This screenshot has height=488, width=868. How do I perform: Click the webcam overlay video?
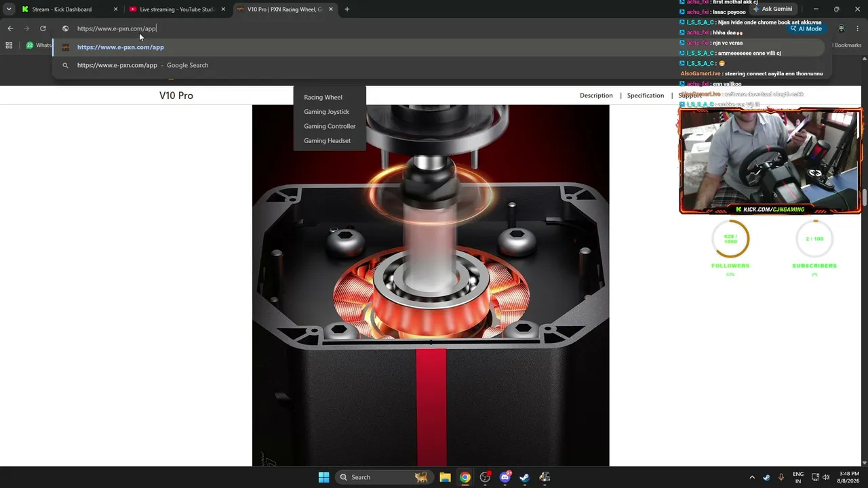tap(770, 161)
